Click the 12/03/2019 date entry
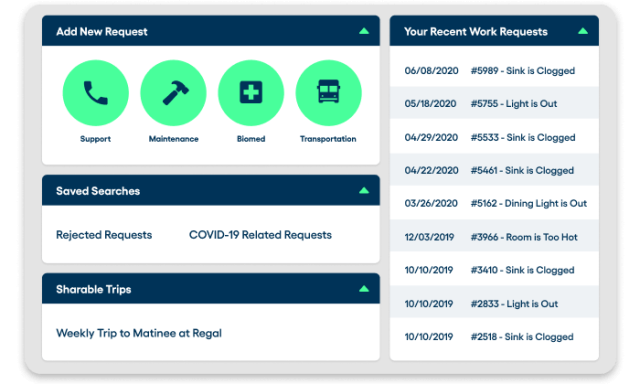Image resolution: width=640 pixels, height=384 pixels. [429, 237]
